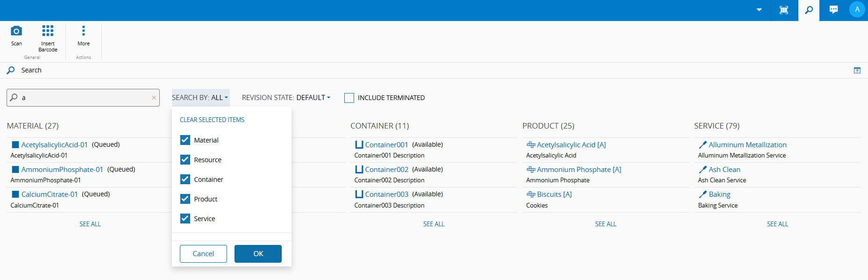Toggle the Service checkbox
Image resolution: width=868 pixels, height=280 pixels.
(x=185, y=219)
